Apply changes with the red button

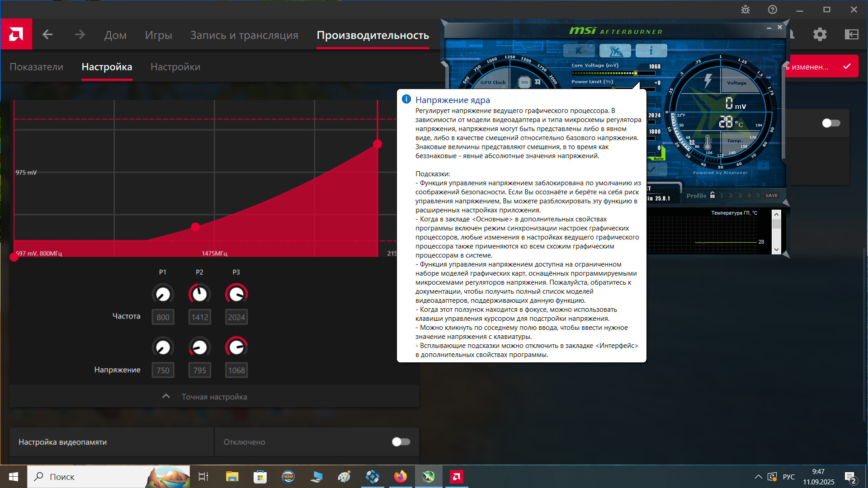(x=821, y=67)
